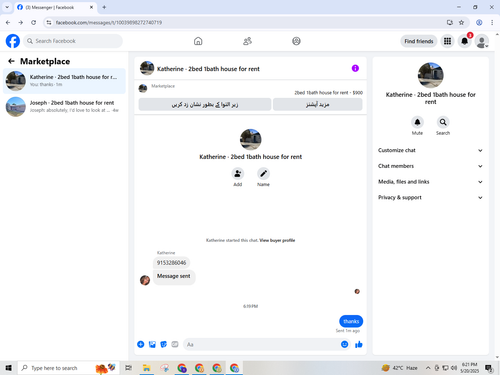Search in conversation magnifier icon
Screen dimensions: 500x375
point(443,122)
